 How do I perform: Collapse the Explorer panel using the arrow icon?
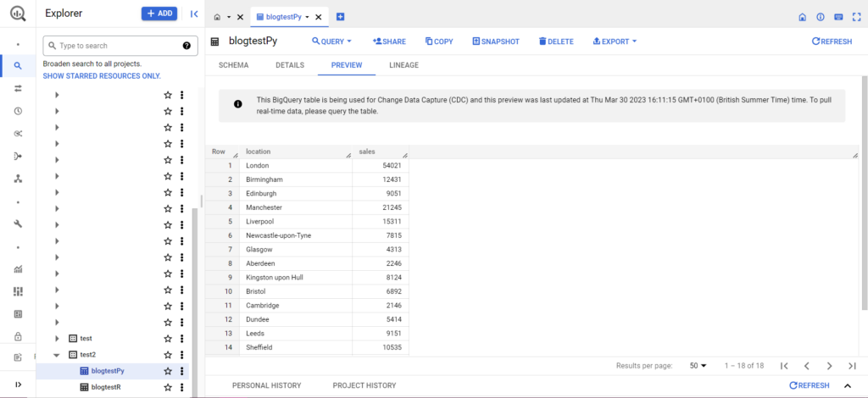[194, 14]
